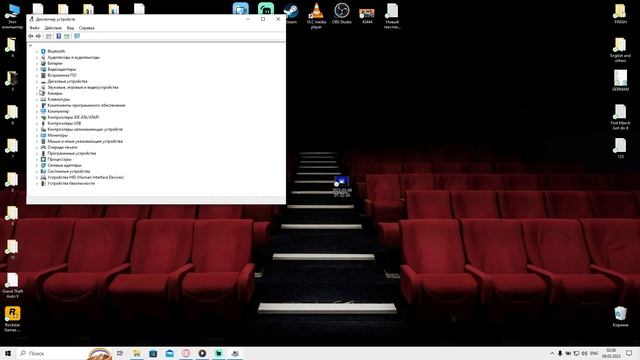The height and width of the screenshot is (360, 640).
Task: Expand the Сетевые адаптеры arrow
Action: point(37,165)
